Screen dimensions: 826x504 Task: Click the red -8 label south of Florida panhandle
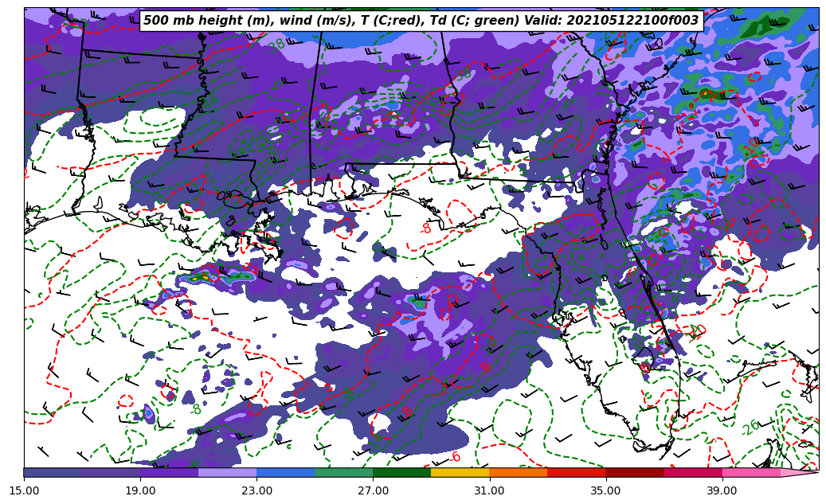[x=425, y=229]
